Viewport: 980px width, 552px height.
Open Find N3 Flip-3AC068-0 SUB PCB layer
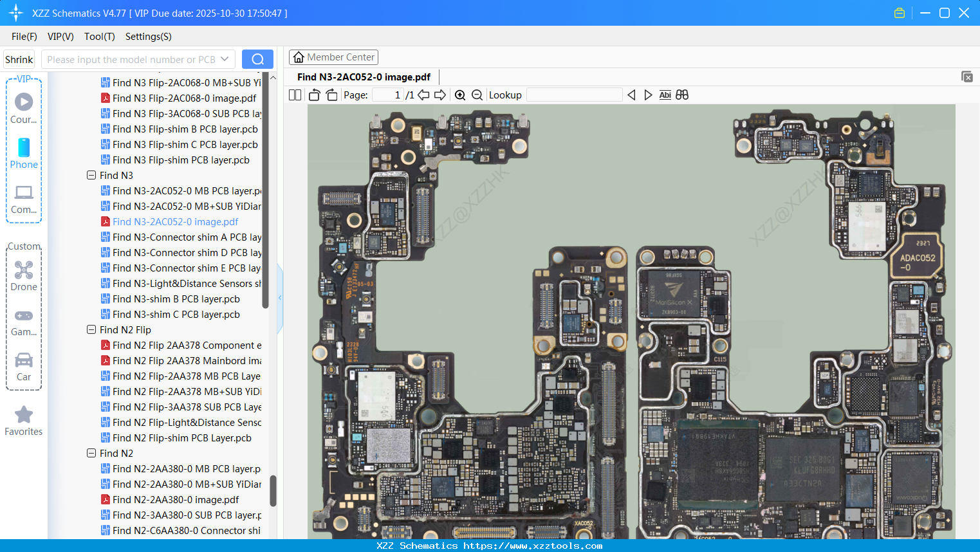pos(181,113)
